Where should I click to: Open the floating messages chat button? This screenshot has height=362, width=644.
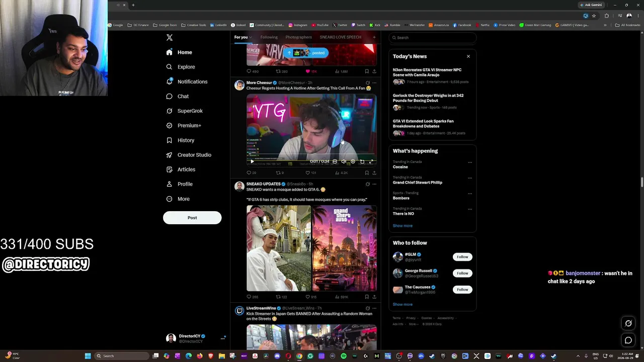[628, 340]
